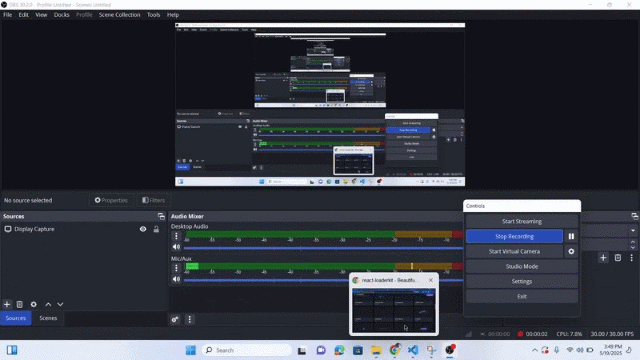Toggle Display Capture visibility eye icon
Screen dimensions: 640x360
point(143,229)
